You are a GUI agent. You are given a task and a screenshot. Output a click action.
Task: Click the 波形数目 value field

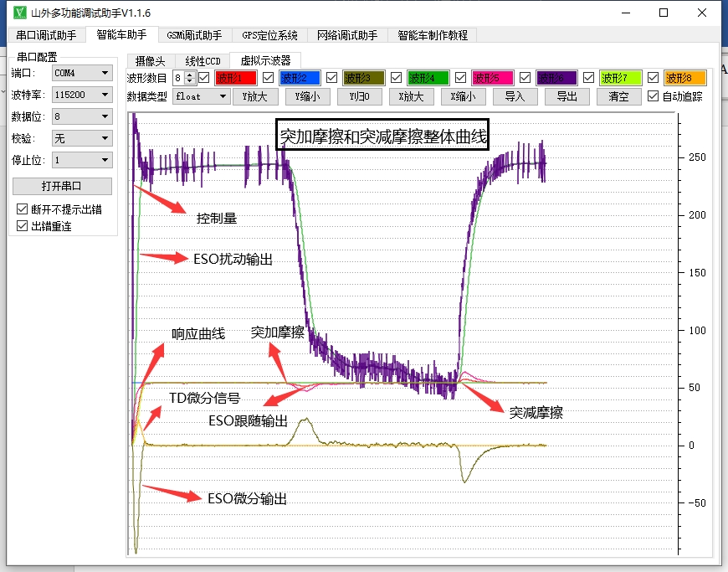179,78
